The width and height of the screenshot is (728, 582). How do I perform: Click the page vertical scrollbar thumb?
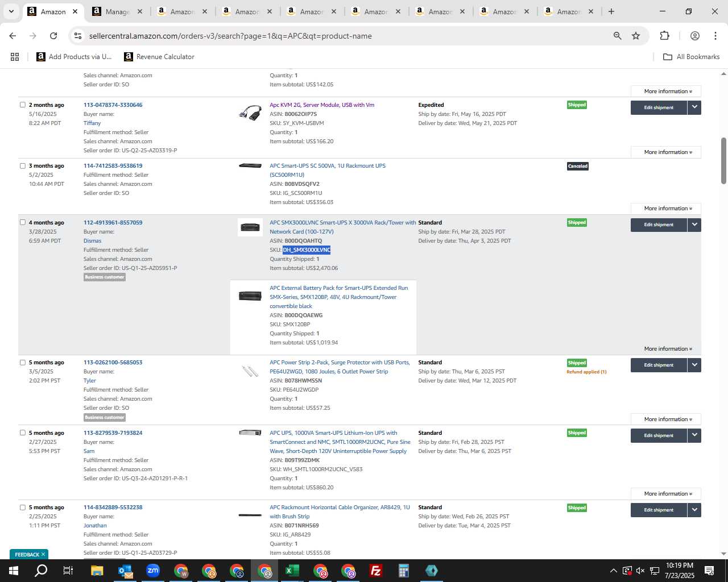(x=723, y=161)
